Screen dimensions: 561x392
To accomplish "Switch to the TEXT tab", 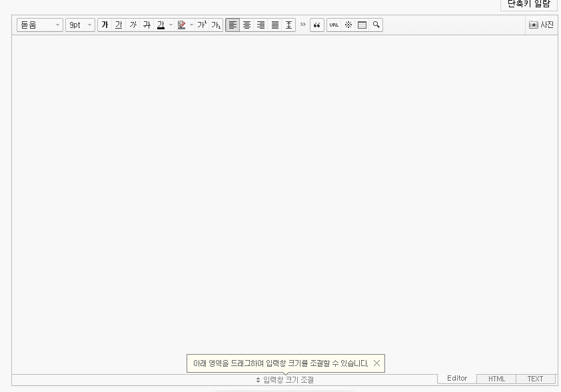I will pos(535,379).
